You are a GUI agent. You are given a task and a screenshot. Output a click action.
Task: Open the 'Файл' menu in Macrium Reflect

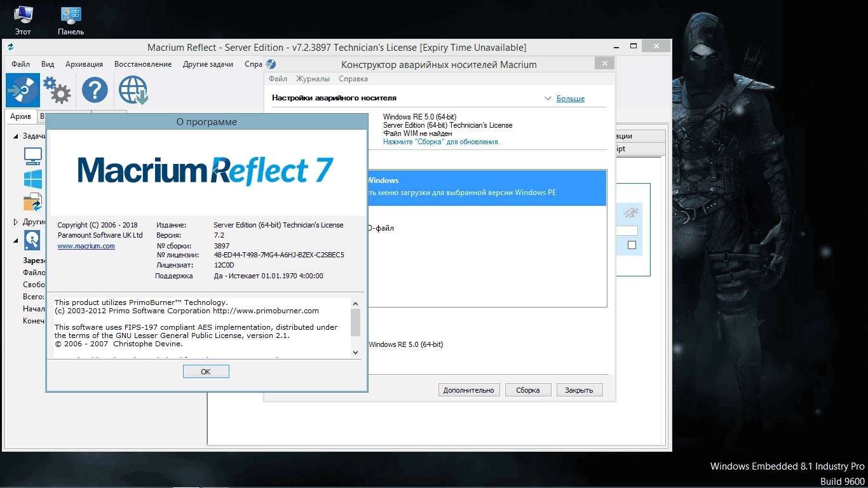(x=20, y=64)
